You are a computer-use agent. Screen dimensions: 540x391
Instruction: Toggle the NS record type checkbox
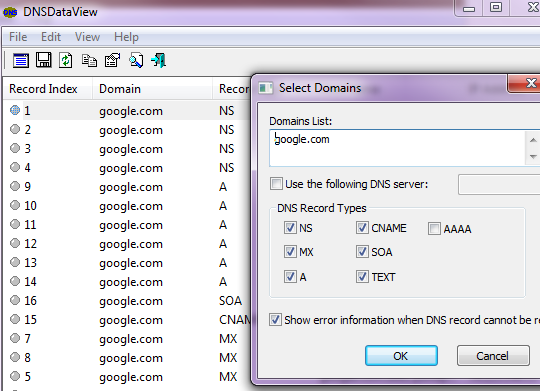pyautogui.click(x=290, y=228)
